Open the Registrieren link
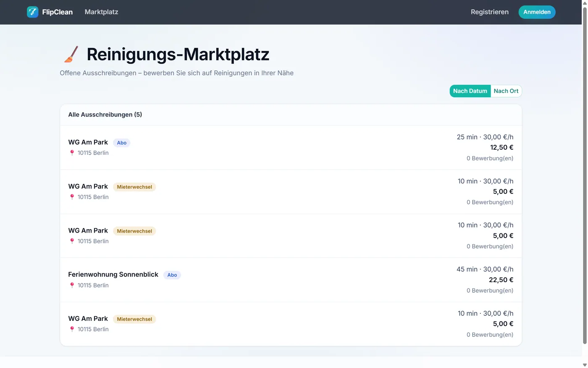This screenshot has height=368, width=588. 490,12
